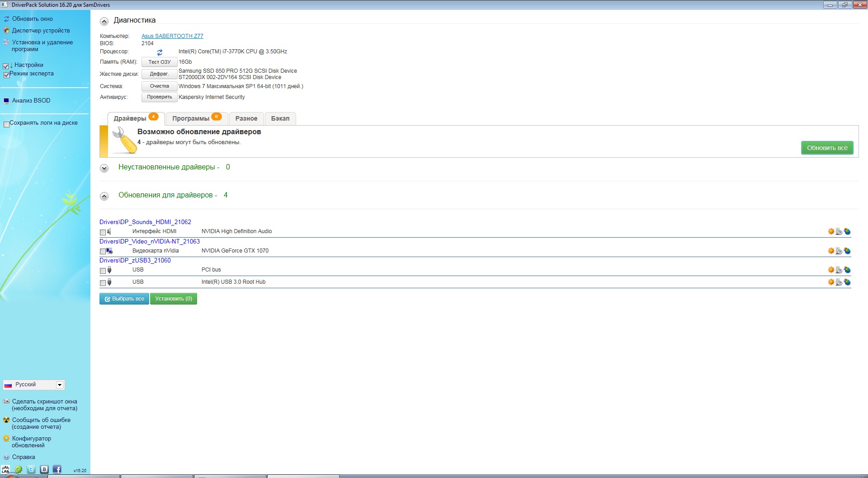Toggle the Режим эксперта checkbox
Image resolution: width=868 pixels, height=478 pixels.
point(6,75)
